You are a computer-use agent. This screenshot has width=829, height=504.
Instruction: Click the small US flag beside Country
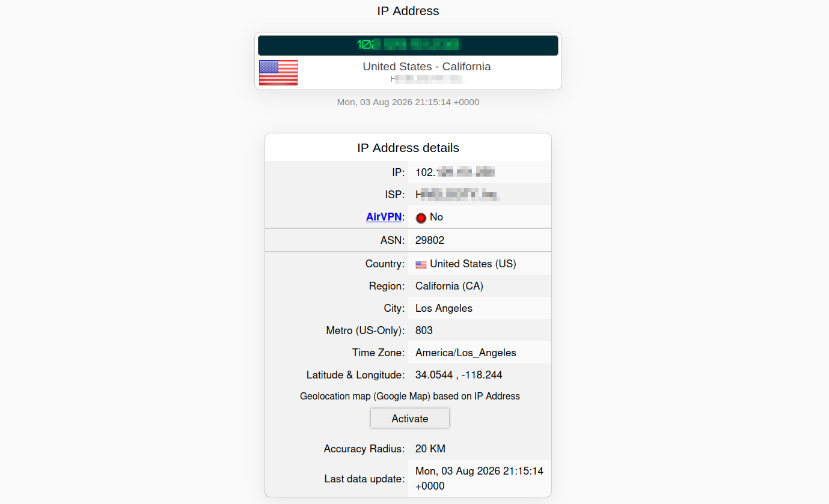coord(421,264)
